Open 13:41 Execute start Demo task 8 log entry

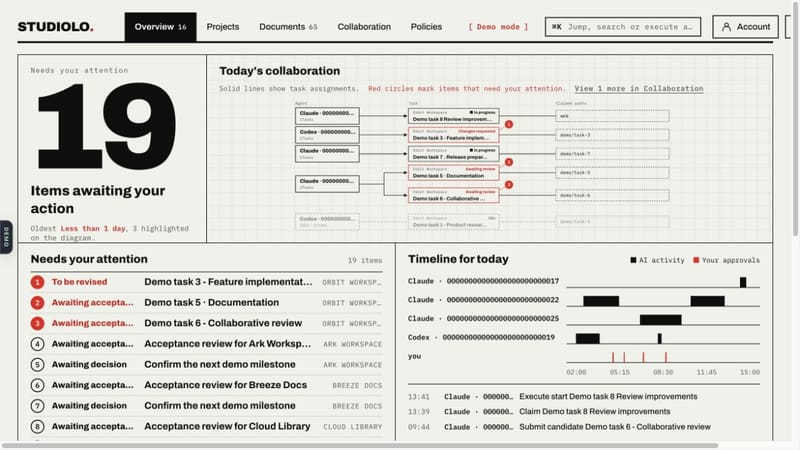coord(584,396)
